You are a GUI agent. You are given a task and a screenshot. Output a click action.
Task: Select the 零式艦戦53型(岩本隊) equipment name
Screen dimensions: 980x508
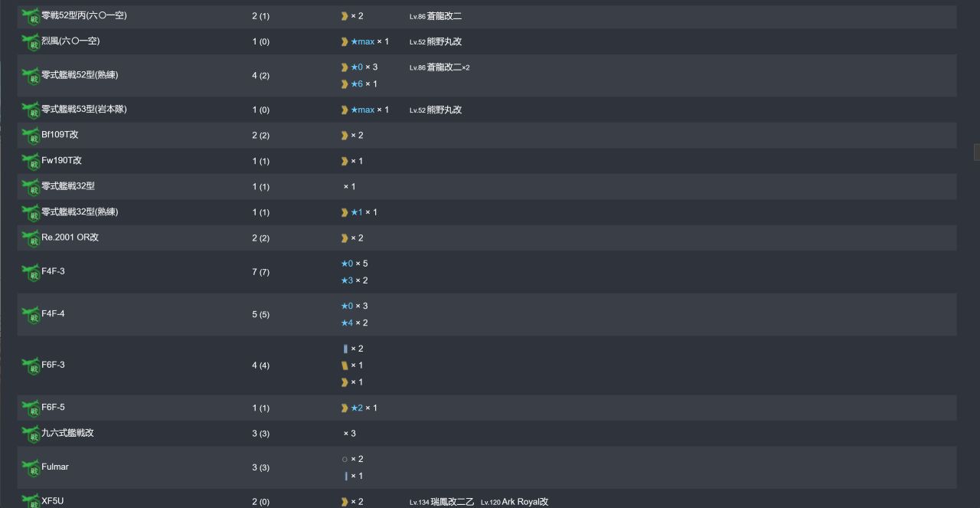point(84,109)
